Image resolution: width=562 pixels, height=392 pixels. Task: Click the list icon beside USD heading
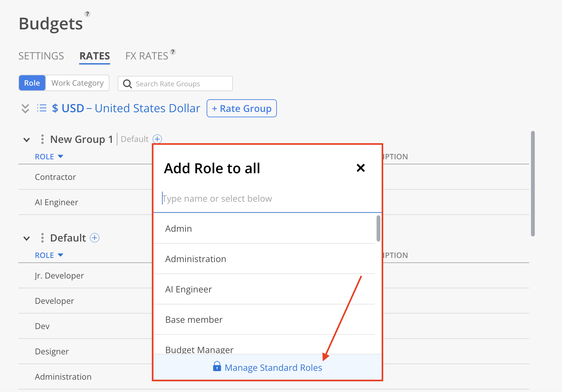[42, 108]
